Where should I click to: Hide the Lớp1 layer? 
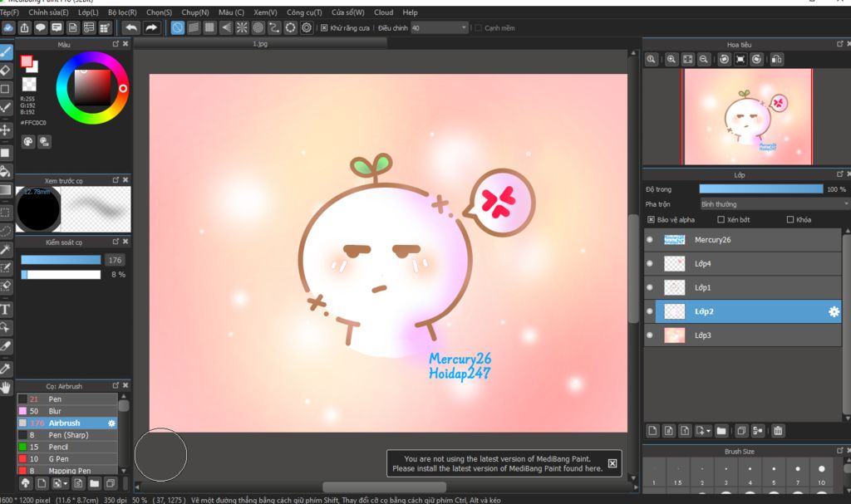tap(650, 287)
